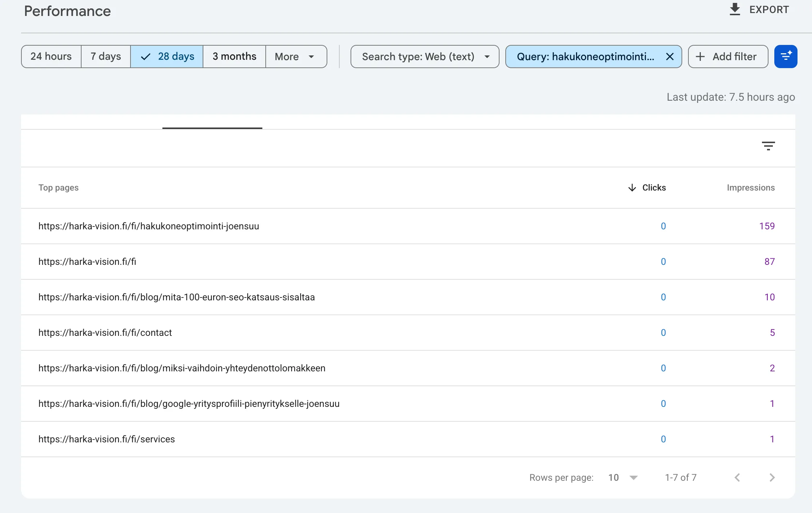Open the mita-100-euron-seo-katsaus-sisaltaa blog row
The image size is (812, 513).
coord(408,297)
